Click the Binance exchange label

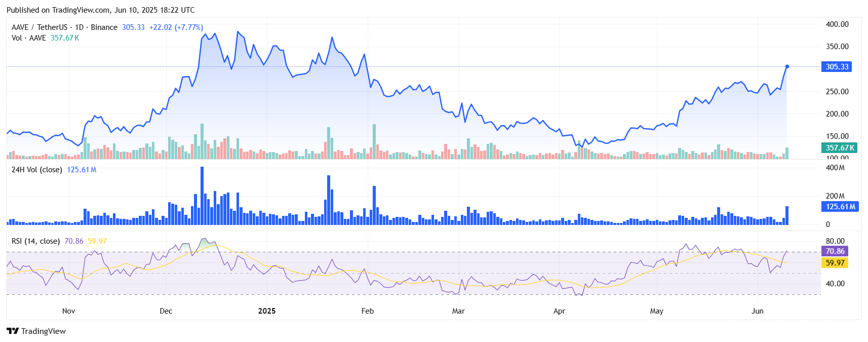pyautogui.click(x=104, y=27)
